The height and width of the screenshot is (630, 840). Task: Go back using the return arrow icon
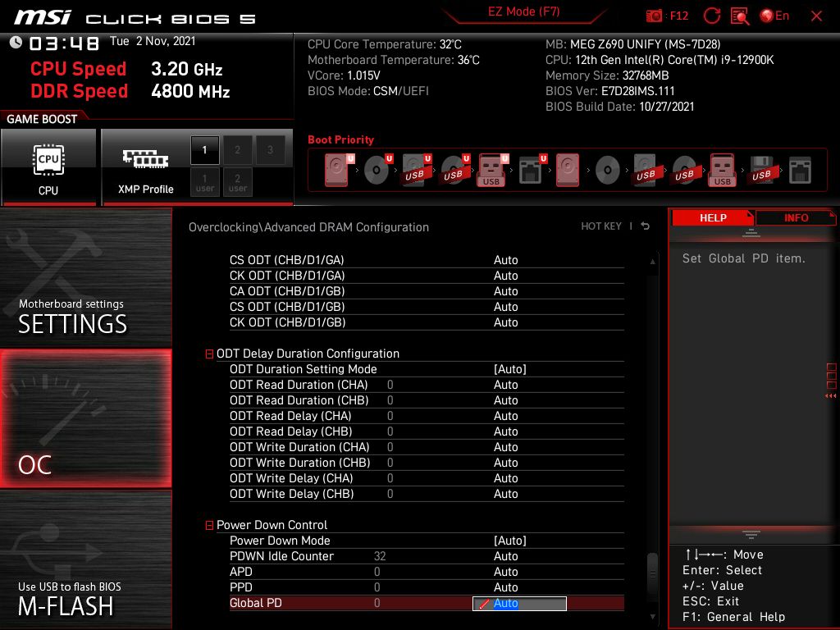coord(645,226)
